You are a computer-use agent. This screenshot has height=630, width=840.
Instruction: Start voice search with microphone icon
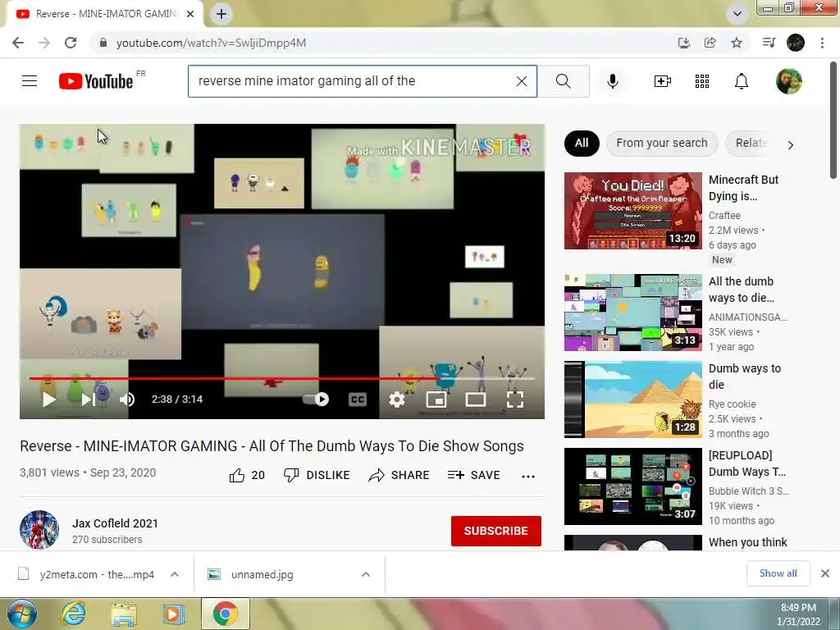click(x=612, y=81)
